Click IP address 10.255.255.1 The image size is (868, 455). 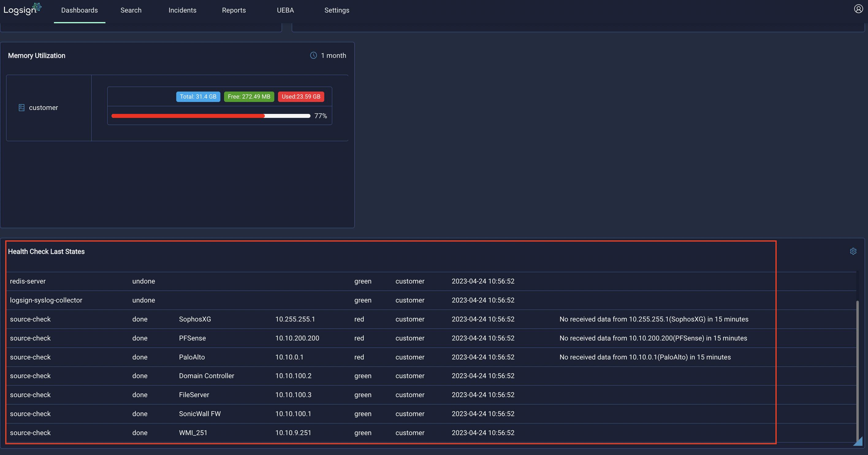point(295,319)
